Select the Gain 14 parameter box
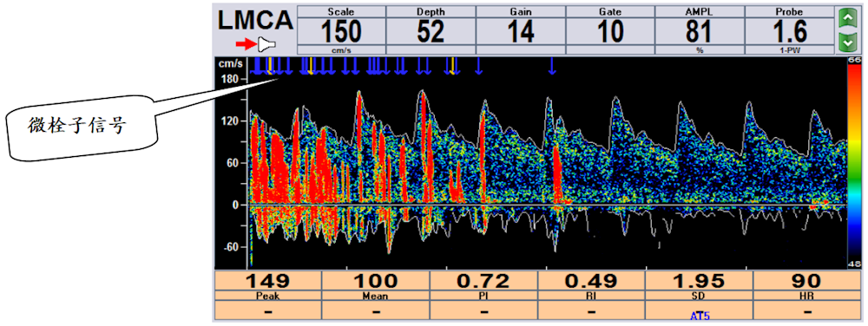The image size is (868, 326). tap(520, 29)
